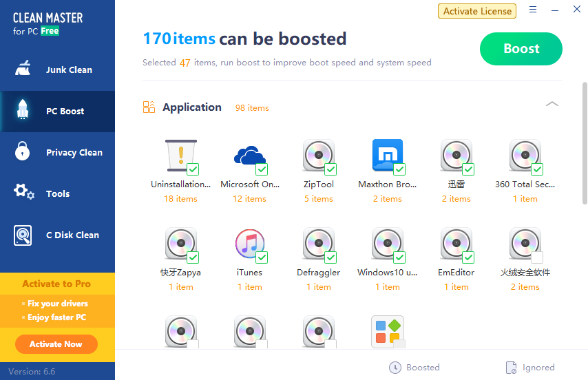Viewport: 588px width, 380px height.
Task: Click the 12 items count under OneDrive
Action: coord(250,199)
